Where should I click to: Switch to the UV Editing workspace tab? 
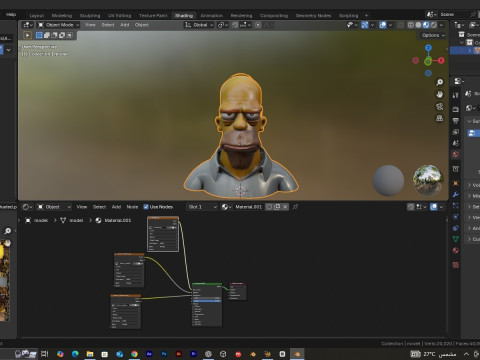(x=120, y=16)
